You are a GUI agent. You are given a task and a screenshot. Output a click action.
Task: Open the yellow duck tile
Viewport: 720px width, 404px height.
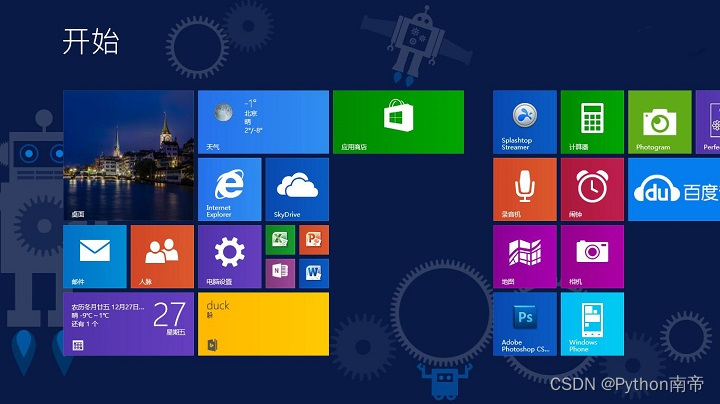[263, 324]
